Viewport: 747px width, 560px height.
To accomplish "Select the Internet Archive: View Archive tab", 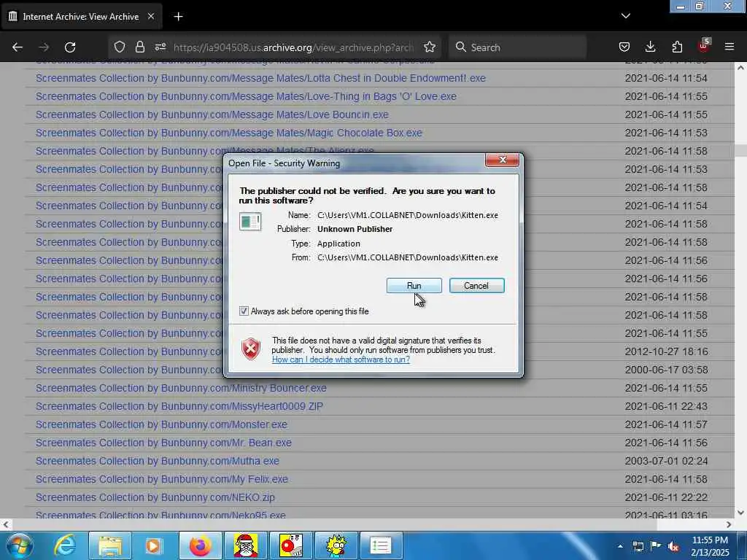I will (81, 16).
